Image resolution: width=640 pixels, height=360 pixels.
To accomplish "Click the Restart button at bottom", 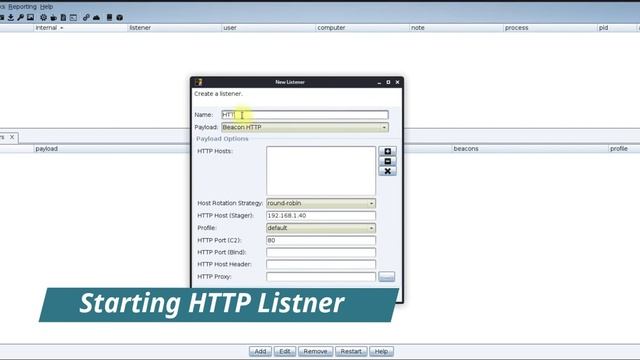I will (351, 351).
